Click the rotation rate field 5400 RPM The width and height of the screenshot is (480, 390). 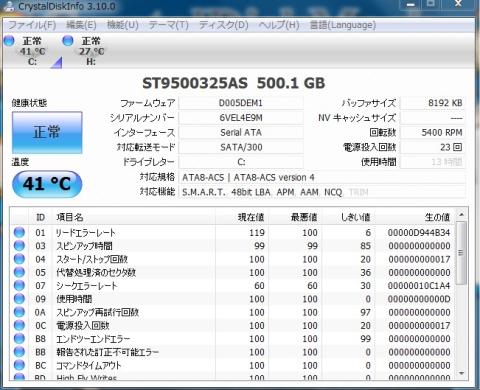pyautogui.click(x=433, y=132)
